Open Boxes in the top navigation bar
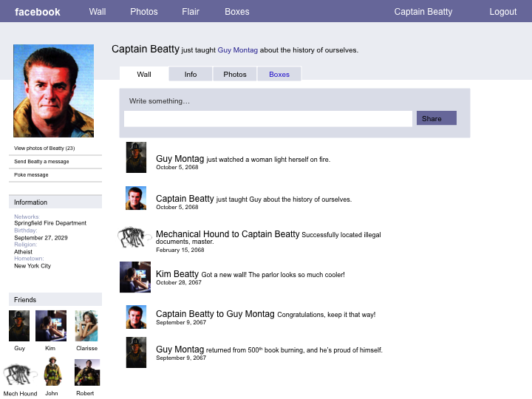Image resolution: width=532 pixels, height=399 pixels. pyautogui.click(x=237, y=12)
